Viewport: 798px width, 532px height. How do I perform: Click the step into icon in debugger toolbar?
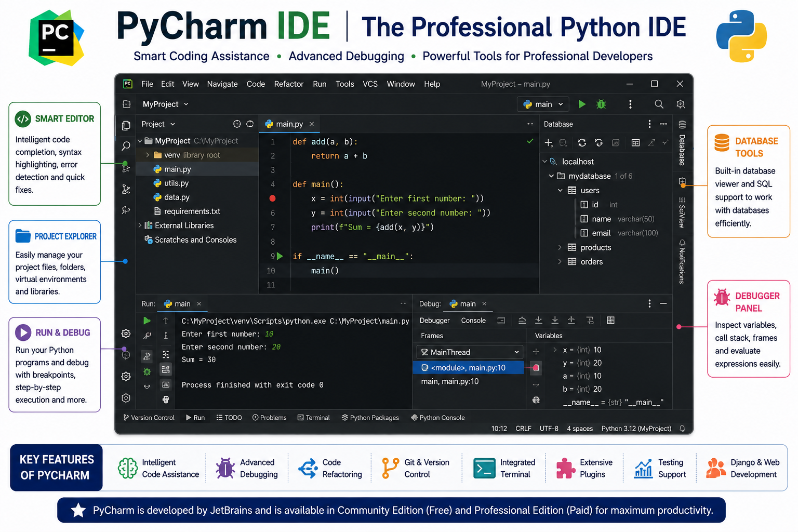pos(539,321)
